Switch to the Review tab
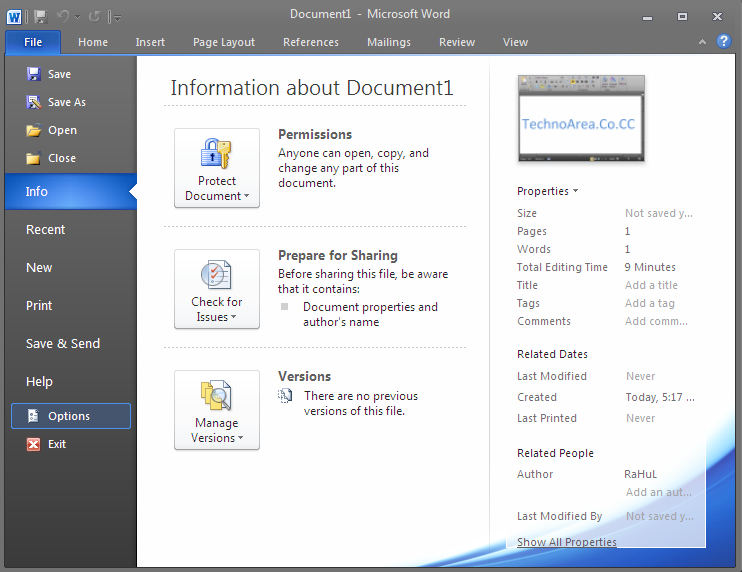 click(x=457, y=42)
